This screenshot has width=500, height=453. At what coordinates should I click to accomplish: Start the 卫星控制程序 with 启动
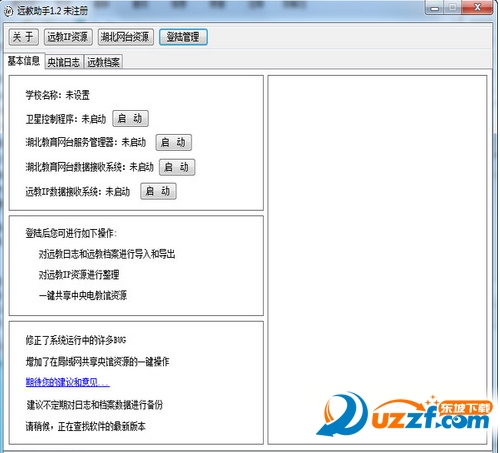(x=130, y=118)
